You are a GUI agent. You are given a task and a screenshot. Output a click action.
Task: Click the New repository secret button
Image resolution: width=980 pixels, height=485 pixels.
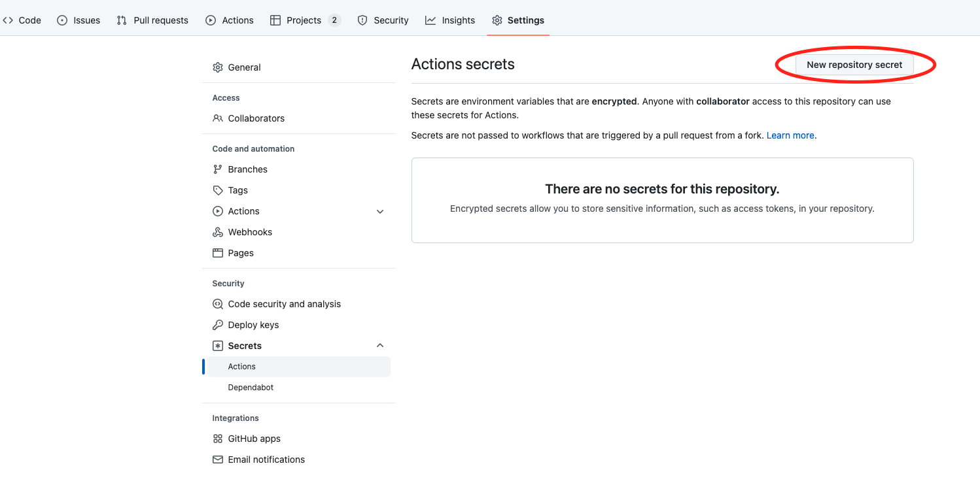point(854,65)
